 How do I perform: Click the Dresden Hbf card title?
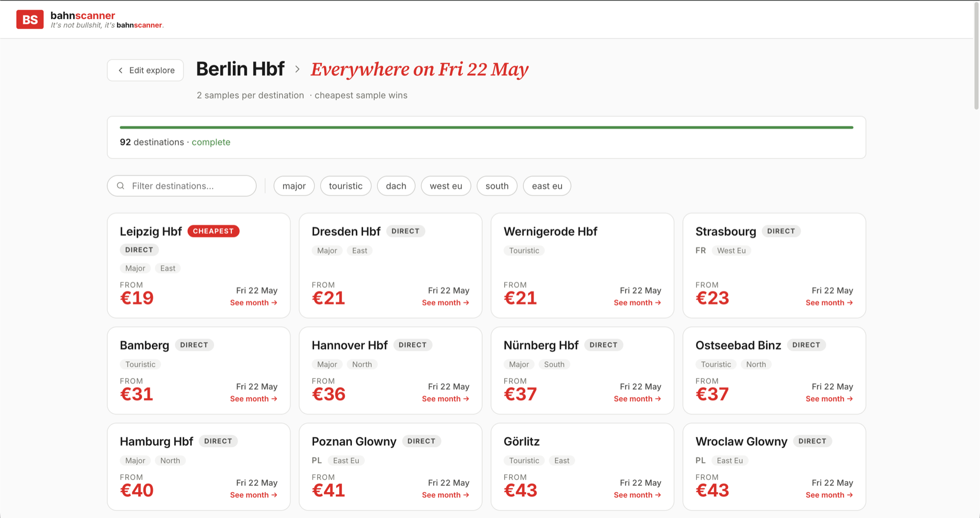pyautogui.click(x=346, y=231)
